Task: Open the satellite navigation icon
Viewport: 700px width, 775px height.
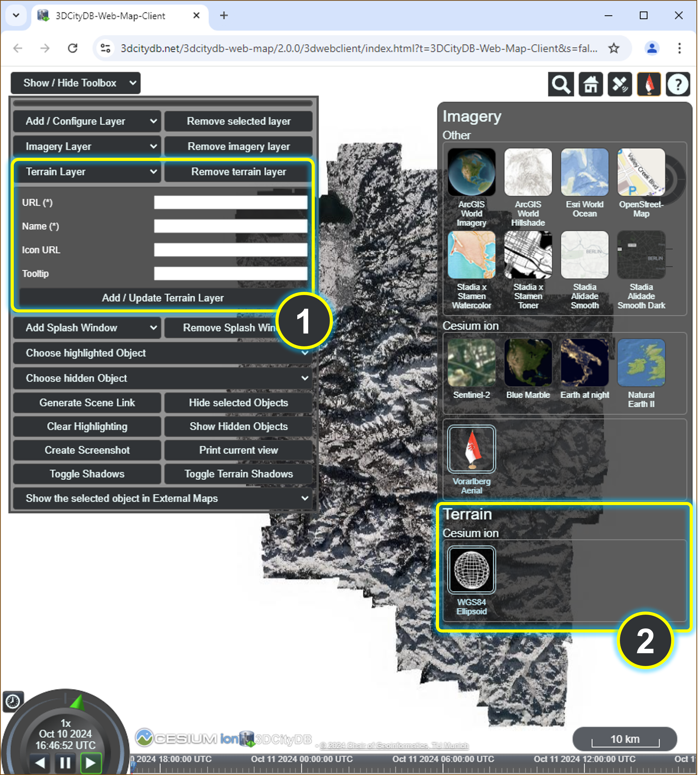Action: pos(620,84)
